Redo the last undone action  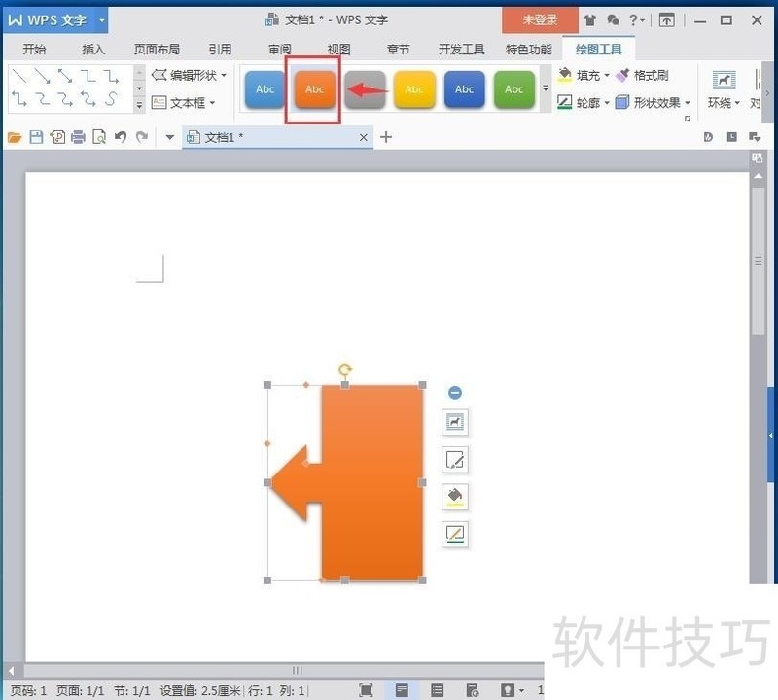[x=142, y=137]
